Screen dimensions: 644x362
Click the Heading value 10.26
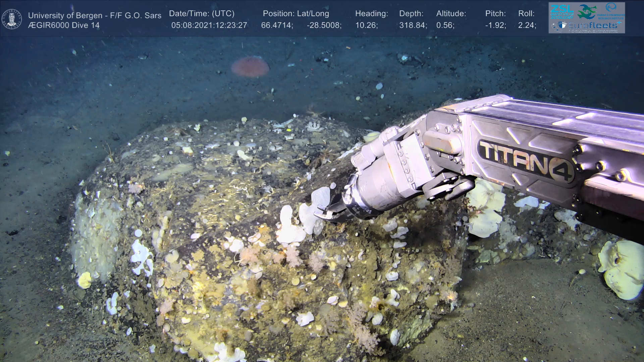366,25
